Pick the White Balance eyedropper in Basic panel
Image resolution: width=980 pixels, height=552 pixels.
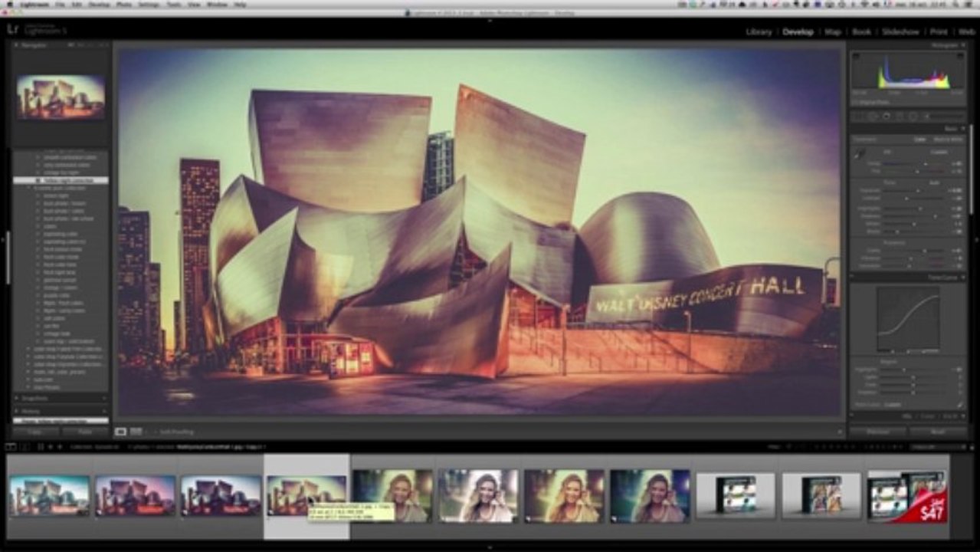coord(859,154)
